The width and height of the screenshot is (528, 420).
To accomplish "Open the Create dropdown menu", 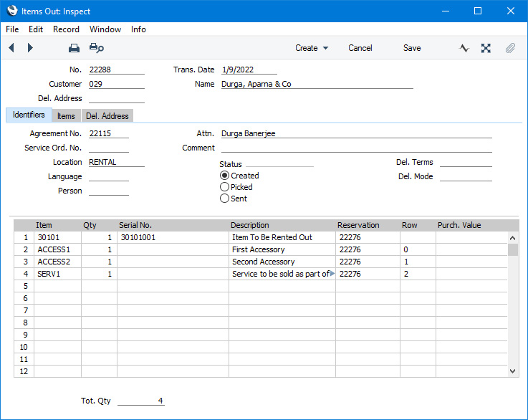I will 312,48.
